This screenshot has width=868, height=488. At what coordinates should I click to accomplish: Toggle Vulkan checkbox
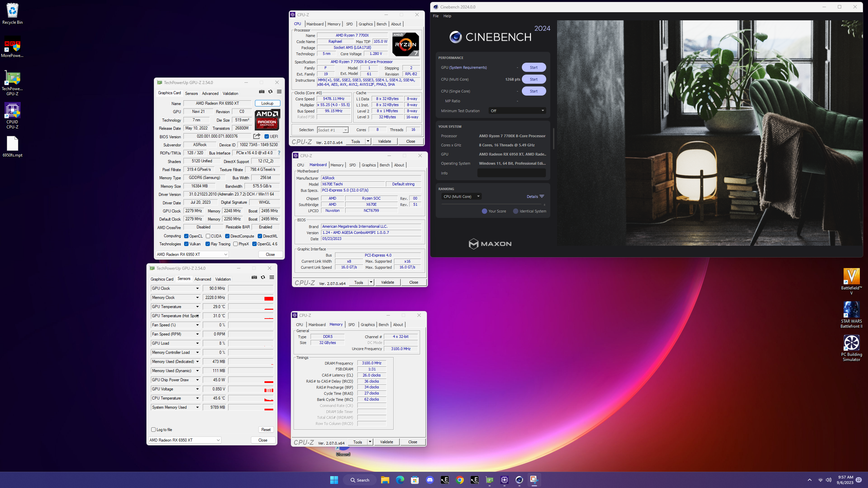click(186, 244)
